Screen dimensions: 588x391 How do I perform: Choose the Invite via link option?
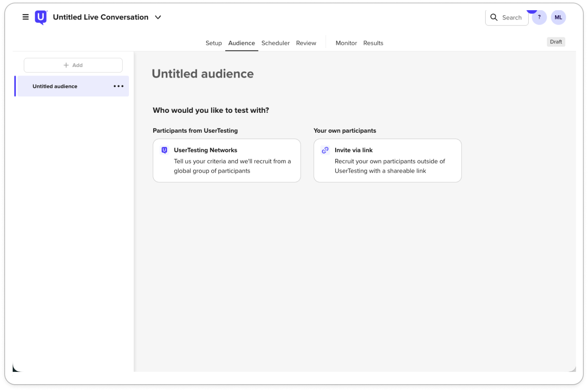387,161
